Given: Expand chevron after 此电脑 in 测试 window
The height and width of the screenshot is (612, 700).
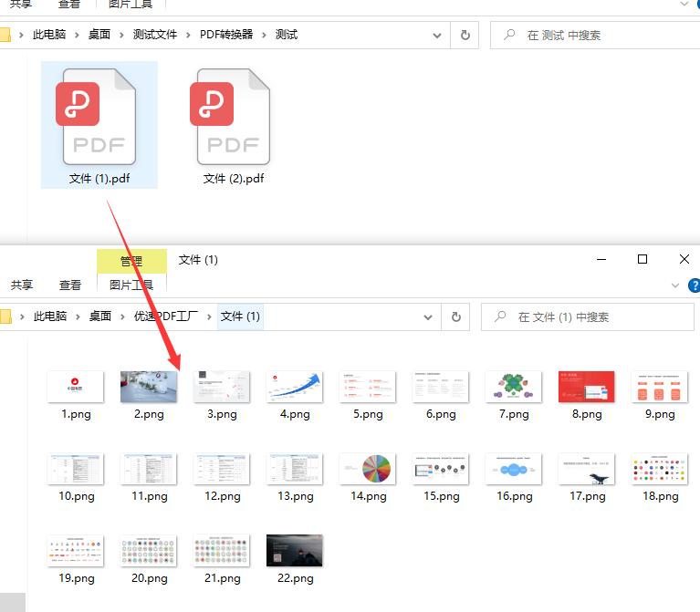Looking at the screenshot, I should pos(77,35).
